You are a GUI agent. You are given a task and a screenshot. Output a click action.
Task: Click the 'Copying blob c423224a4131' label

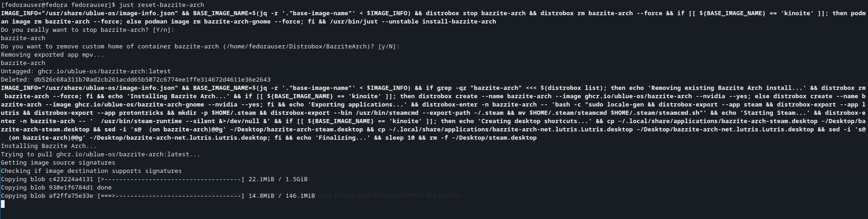tap(47, 179)
